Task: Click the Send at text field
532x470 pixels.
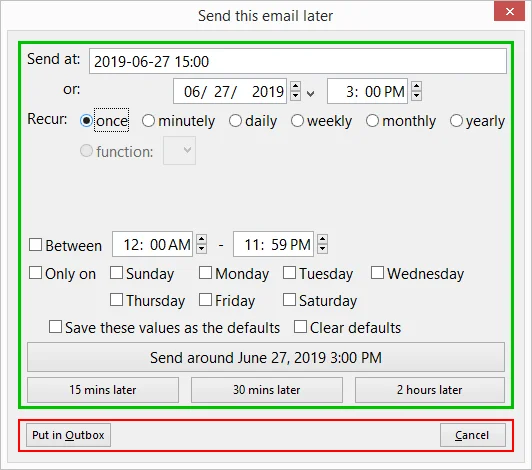Action: [x=298, y=61]
